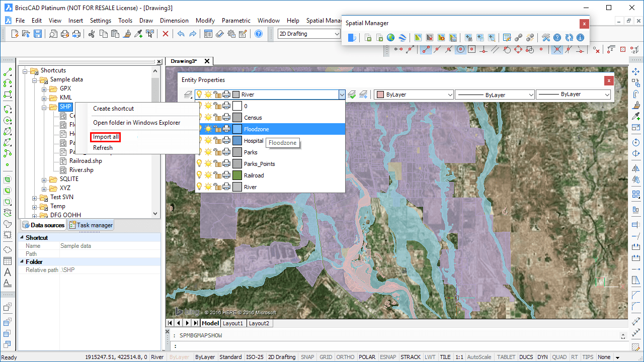The width and height of the screenshot is (644, 362).
Task: Click the Spatial Manager info icon
Action: (x=580, y=38)
